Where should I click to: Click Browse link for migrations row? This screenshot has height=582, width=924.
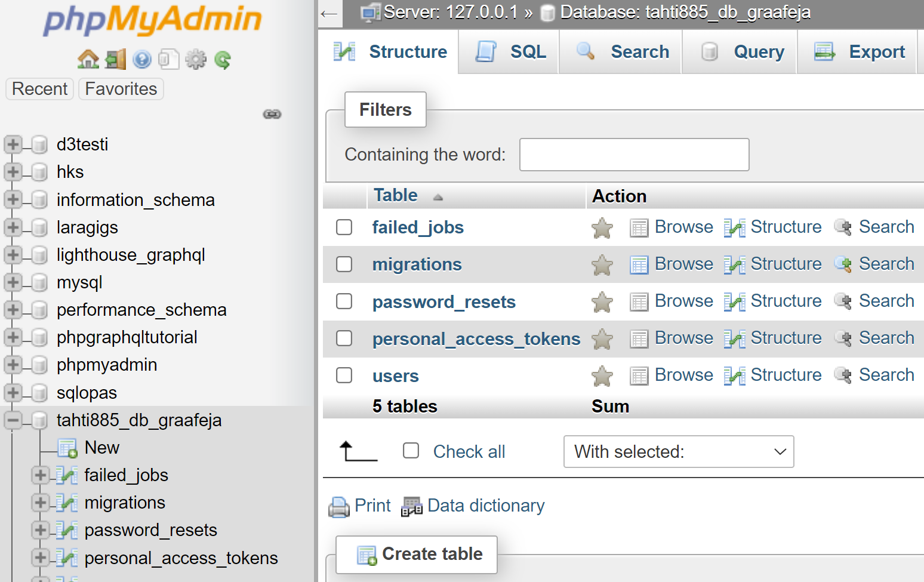(683, 264)
